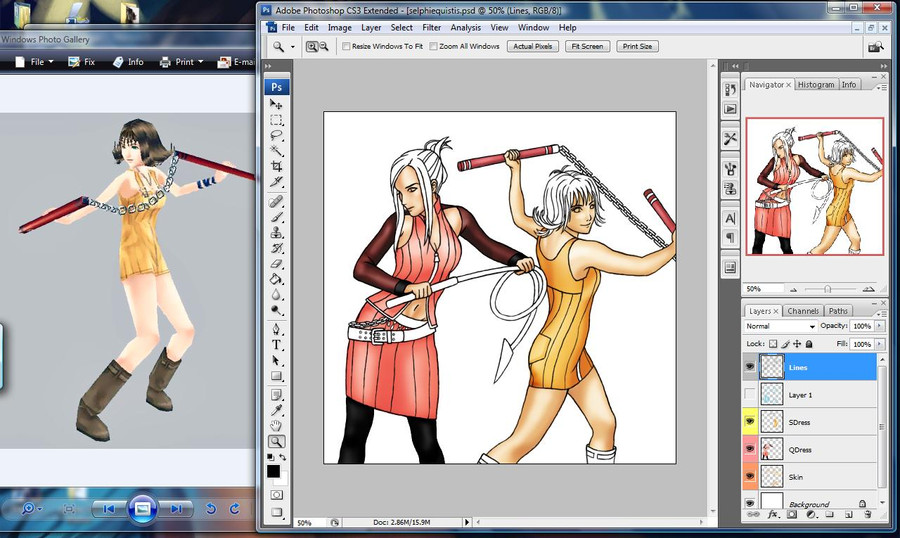
Task: Add a layer mask
Action: tap(792, 514)
